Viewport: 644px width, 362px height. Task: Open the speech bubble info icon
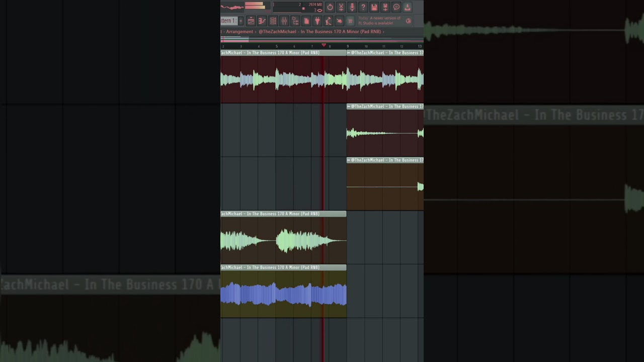pyautogui.click(x=396, y=7)
